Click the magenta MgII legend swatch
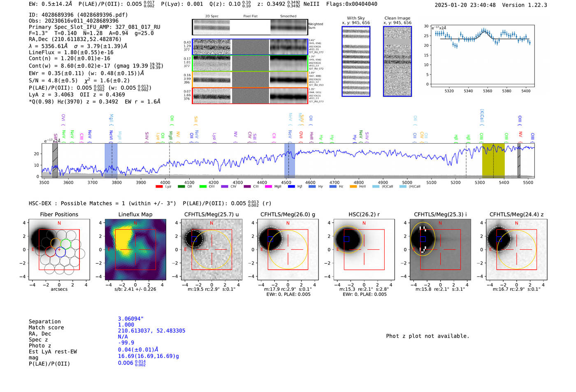Image resolution: width=576 pixels, height=392 pixels. point(269,187)
